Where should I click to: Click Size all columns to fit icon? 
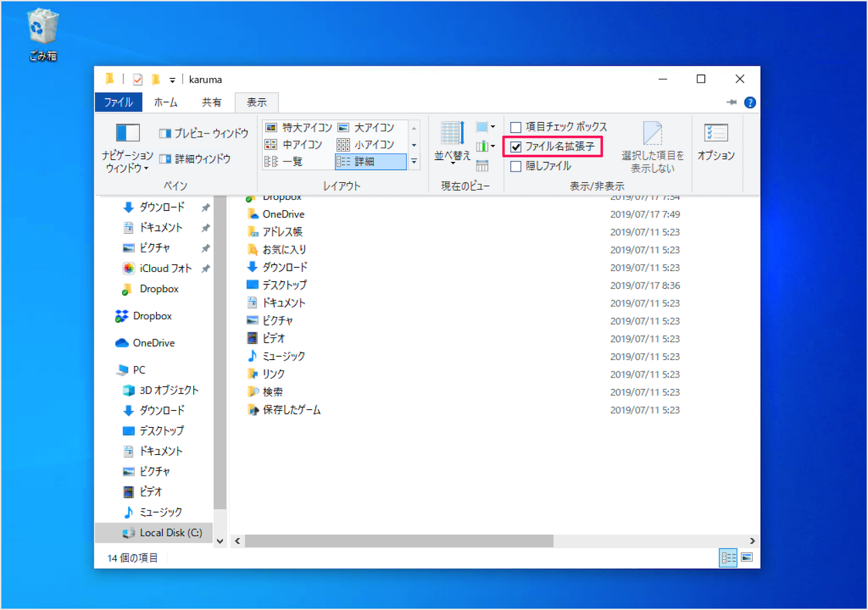click(482, 165)
